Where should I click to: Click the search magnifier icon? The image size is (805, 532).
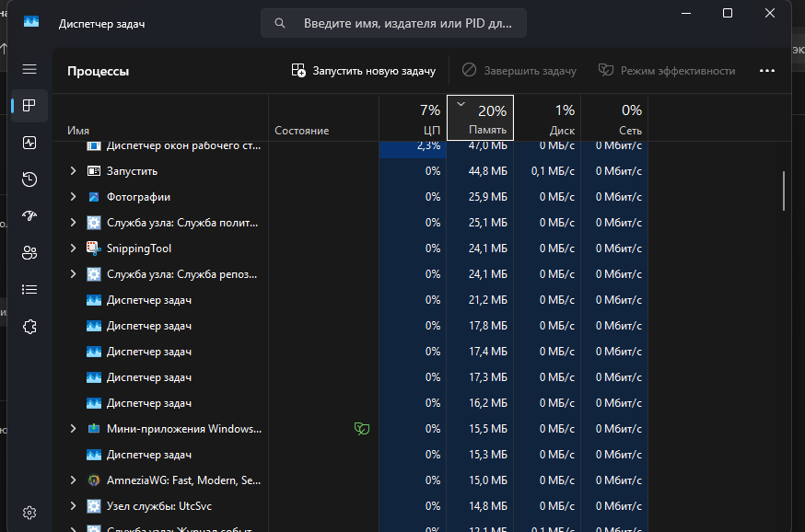[280, 23]
